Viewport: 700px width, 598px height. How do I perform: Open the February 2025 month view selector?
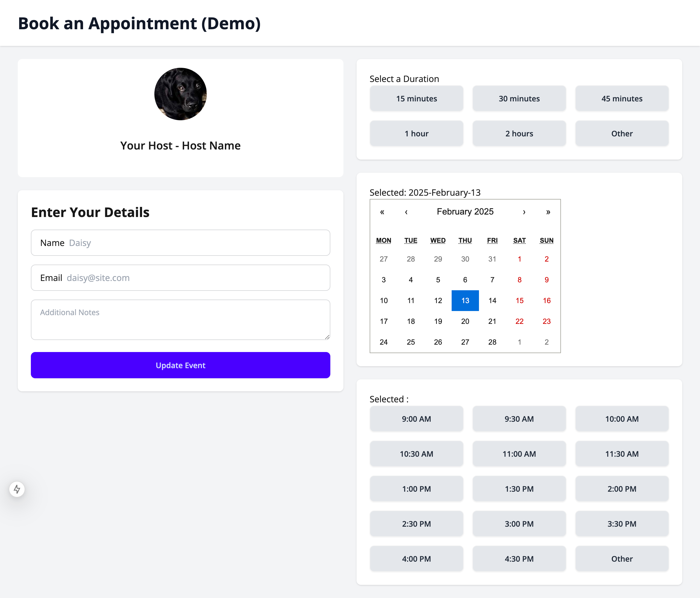pos(465,212)
